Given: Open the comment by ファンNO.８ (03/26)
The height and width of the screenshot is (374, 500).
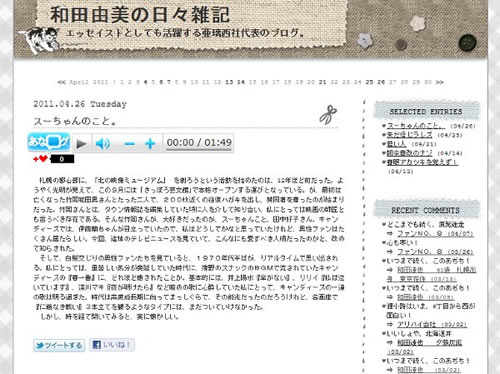Looking at the screenshot, I should [435, 252].
